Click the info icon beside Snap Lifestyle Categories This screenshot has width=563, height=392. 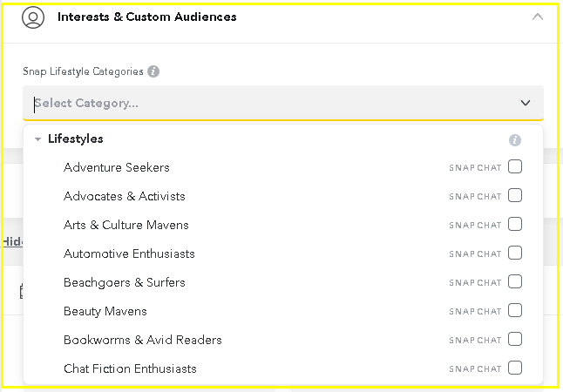153,71
